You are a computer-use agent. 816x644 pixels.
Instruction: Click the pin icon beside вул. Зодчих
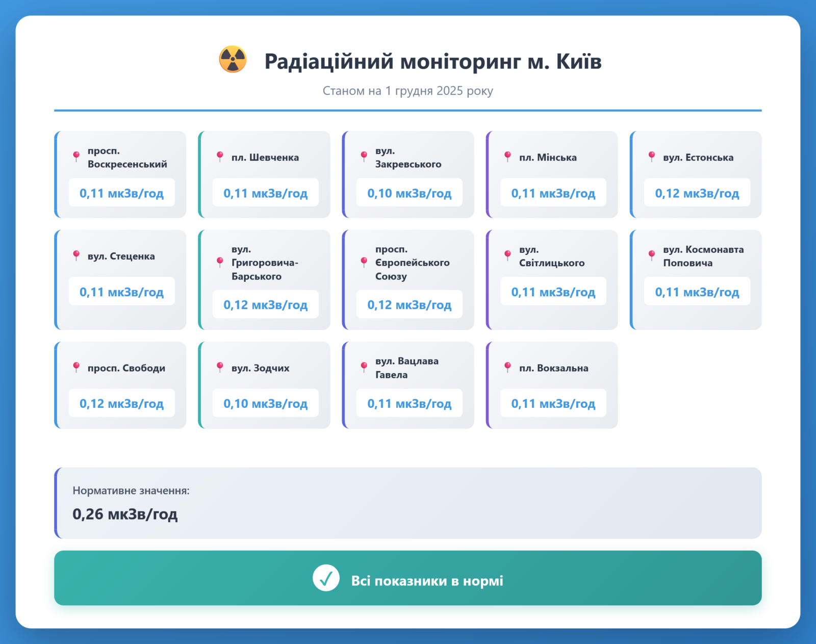coord(220,367)
